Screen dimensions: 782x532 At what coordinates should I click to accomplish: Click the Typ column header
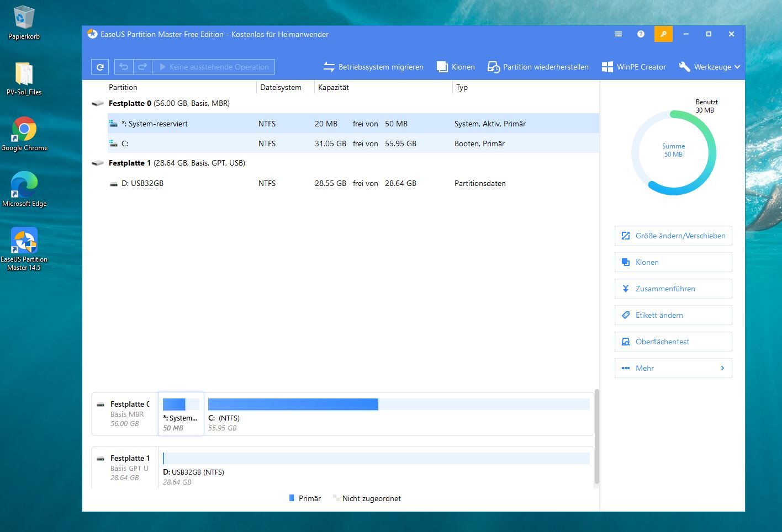(462, 87)
